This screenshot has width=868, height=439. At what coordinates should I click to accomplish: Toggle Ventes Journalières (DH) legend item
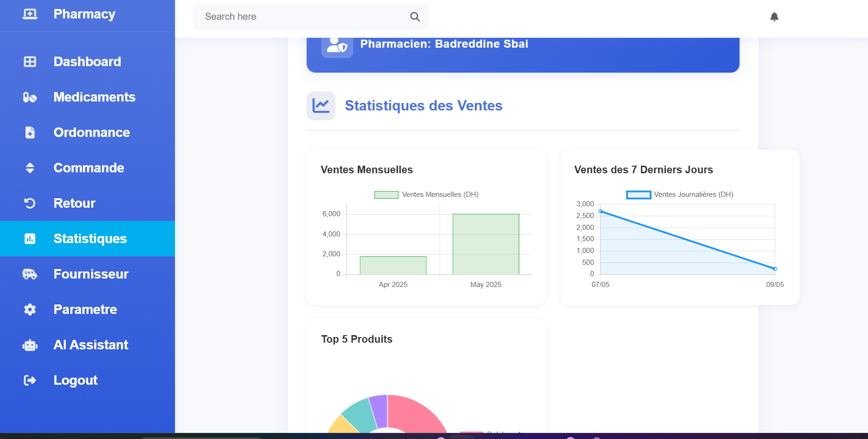click(x=679, y=194)
